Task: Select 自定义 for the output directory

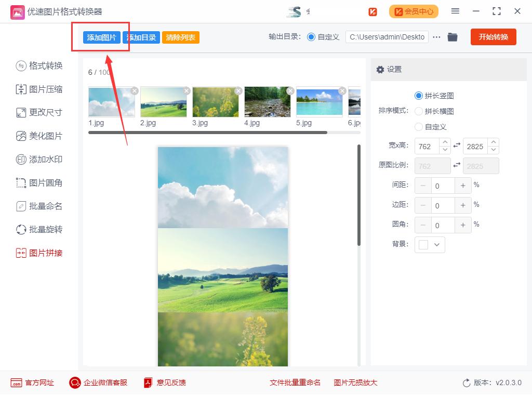Action: click(311, 37)
